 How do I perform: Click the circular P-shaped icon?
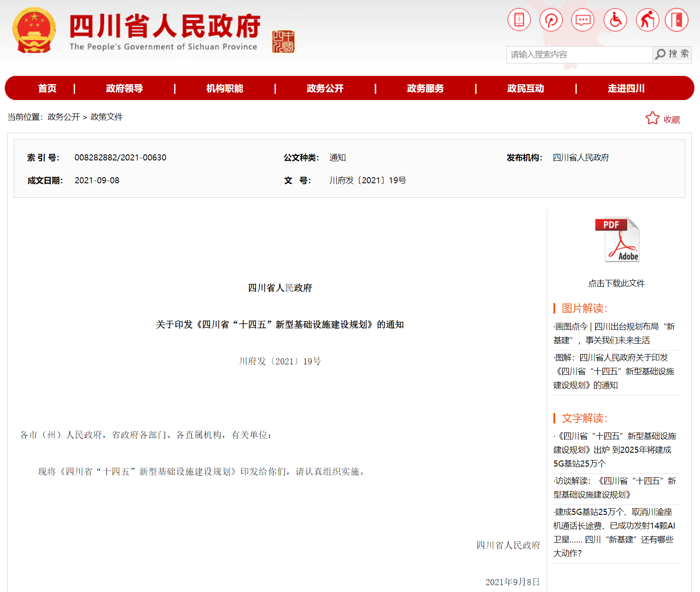point(551,20)
